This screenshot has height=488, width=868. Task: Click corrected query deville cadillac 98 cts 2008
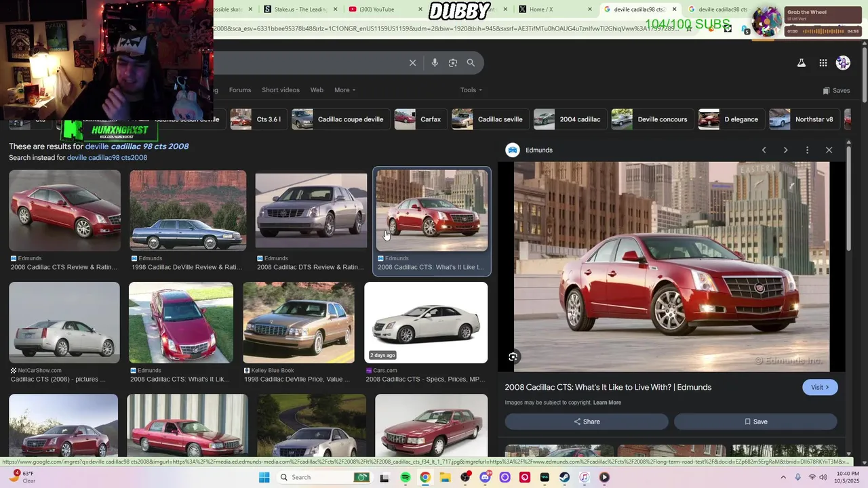coord(137,146)
